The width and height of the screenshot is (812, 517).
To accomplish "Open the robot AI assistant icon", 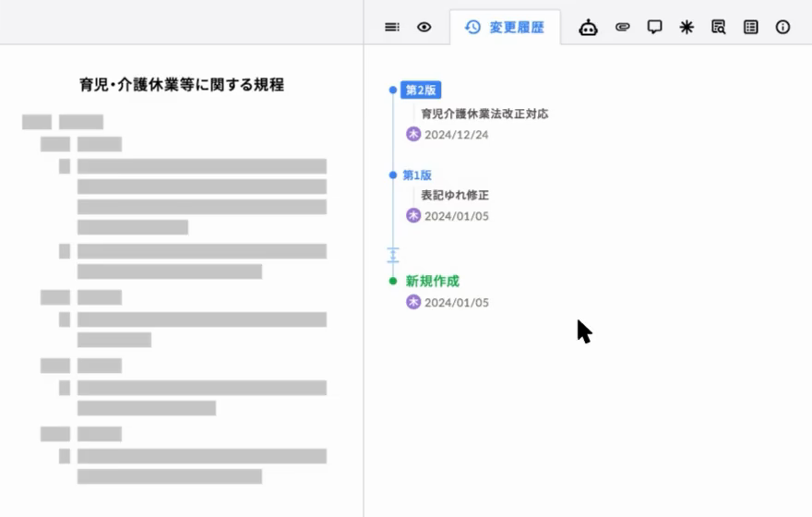I will coord(588,27).
